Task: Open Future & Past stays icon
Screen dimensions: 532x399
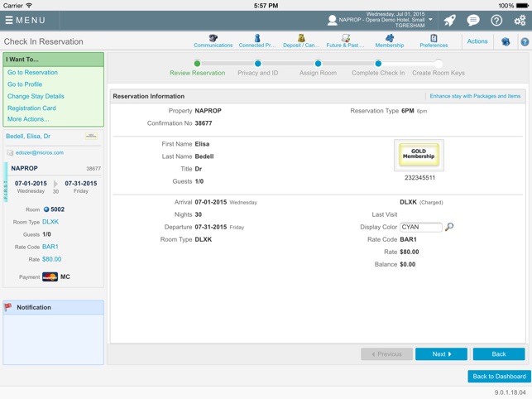Action: (345, 41)
